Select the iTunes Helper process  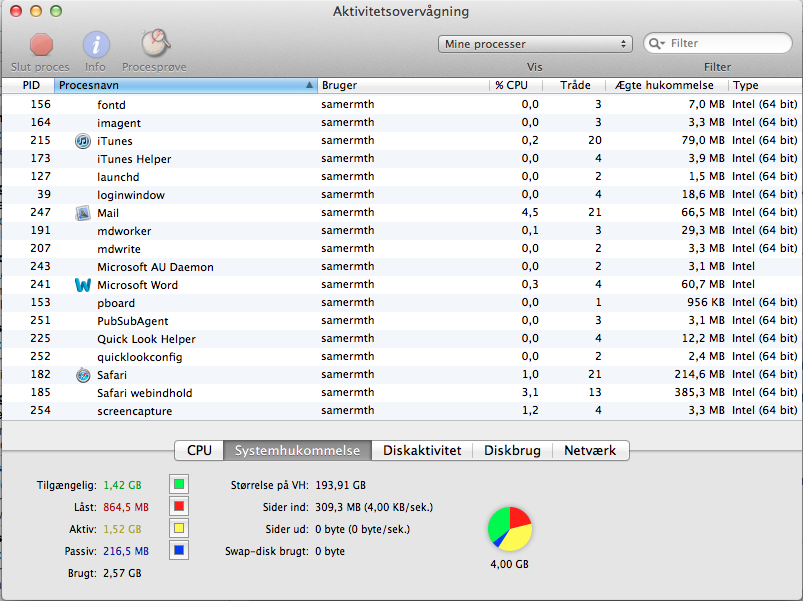tap(402, 159)
